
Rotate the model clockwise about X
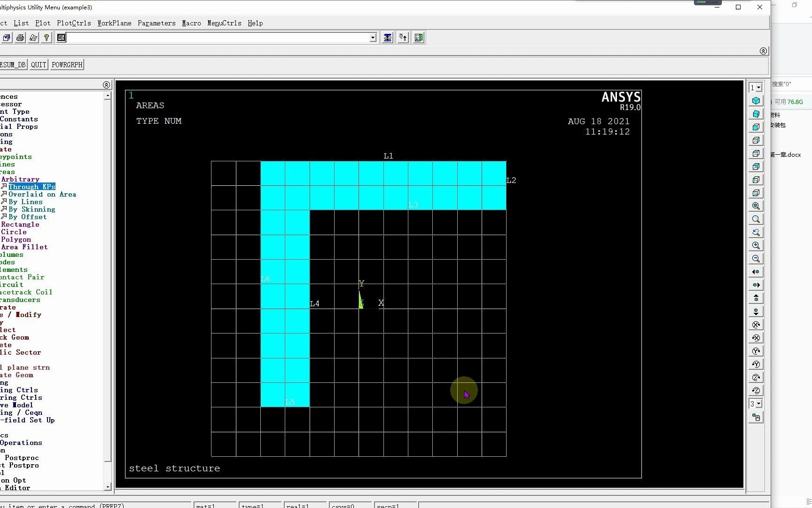click(x=756, y=325)
